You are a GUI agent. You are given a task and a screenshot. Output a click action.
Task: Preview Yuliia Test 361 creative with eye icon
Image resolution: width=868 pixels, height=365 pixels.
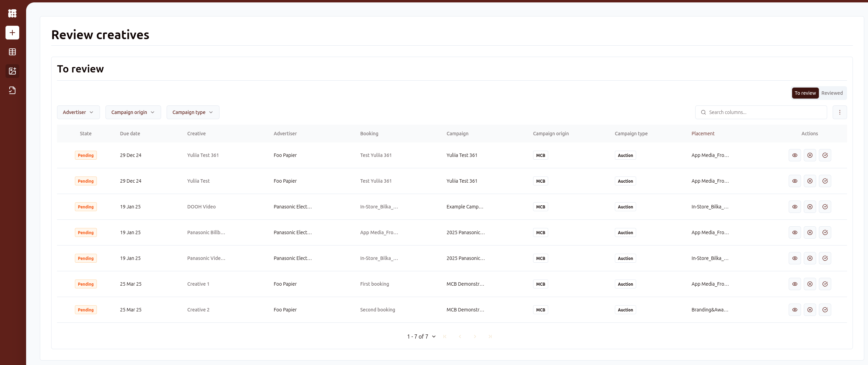[x=794, y=155]
